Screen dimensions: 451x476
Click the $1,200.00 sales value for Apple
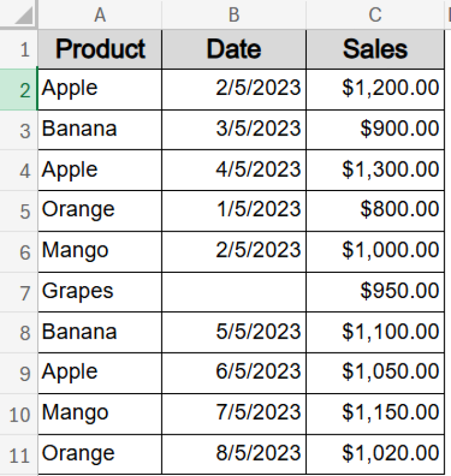tap(375, 89)
